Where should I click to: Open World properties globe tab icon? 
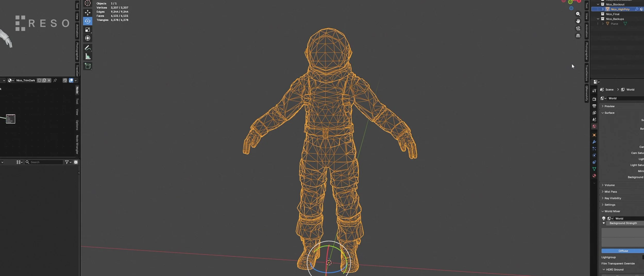point(594,126)
